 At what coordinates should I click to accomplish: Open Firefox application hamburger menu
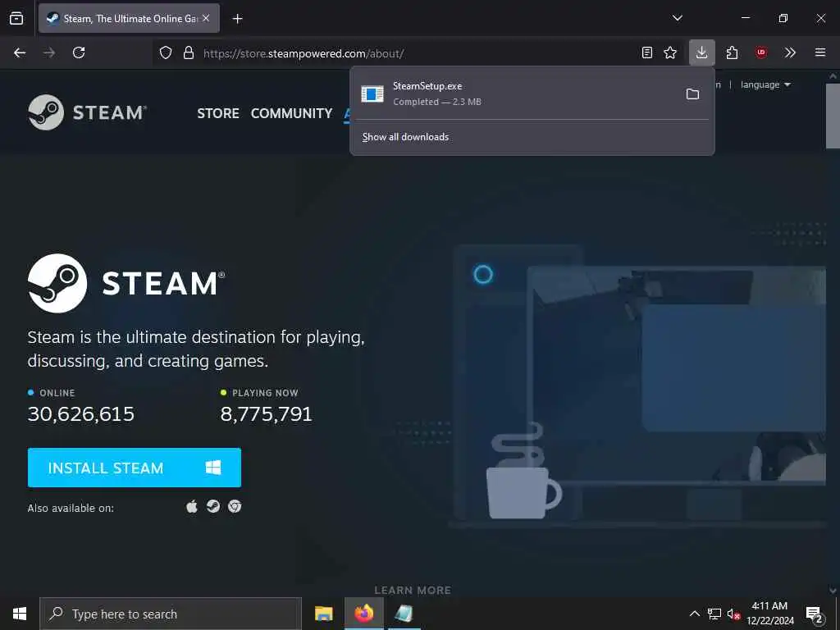pyautogui.click(x=820, y=52)
